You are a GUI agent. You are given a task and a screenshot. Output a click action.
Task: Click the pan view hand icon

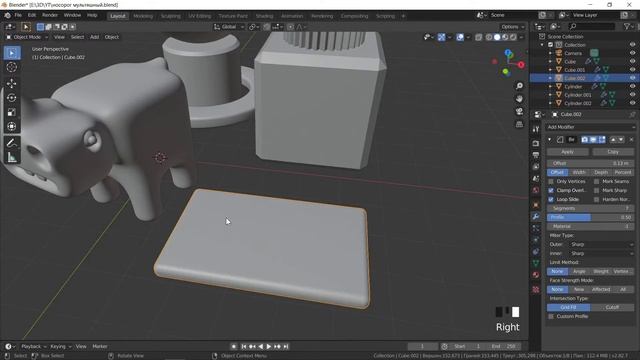coord(519,98)
